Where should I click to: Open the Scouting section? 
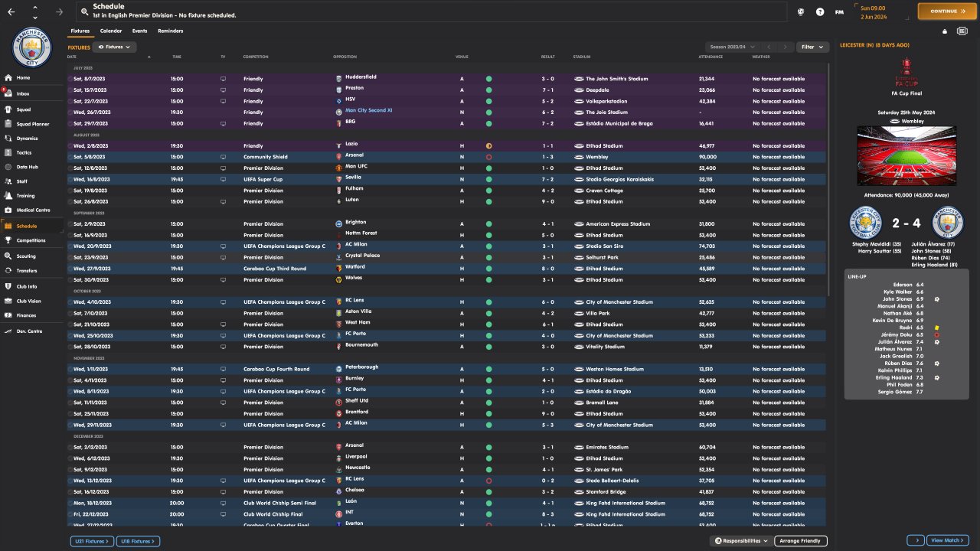coord(31,256)
